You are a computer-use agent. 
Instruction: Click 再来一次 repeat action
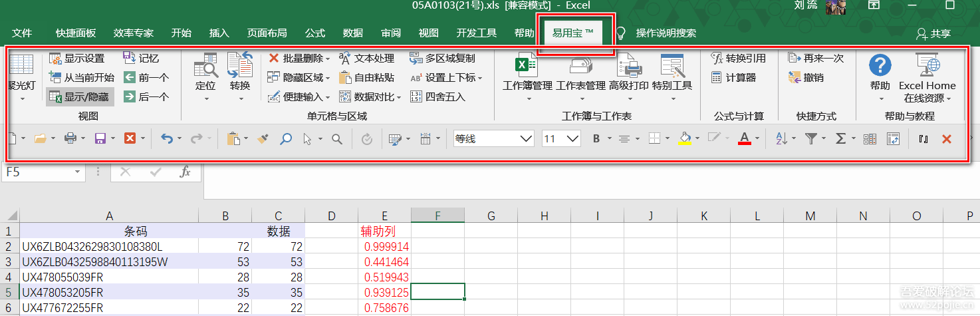pyautogui.click(x=816, y=59)
